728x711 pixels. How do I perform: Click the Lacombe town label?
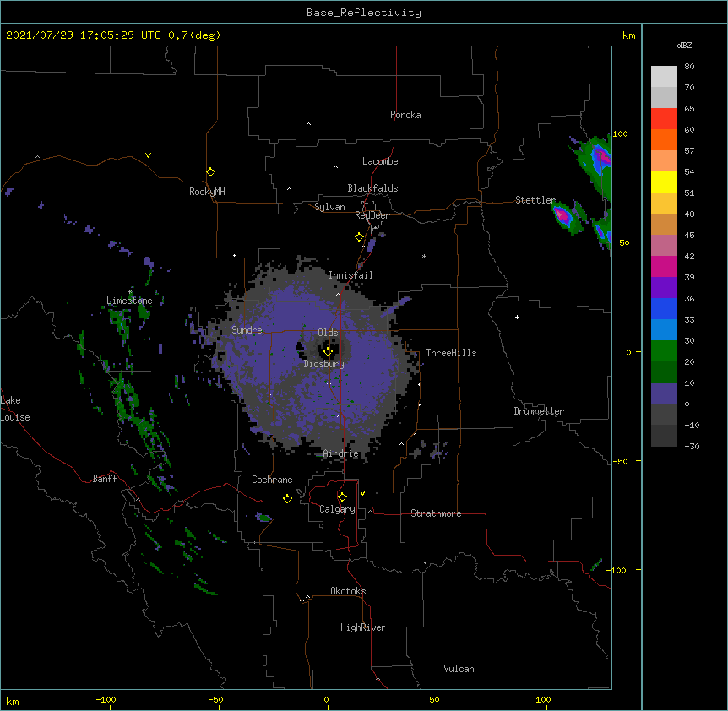[380, 161]
